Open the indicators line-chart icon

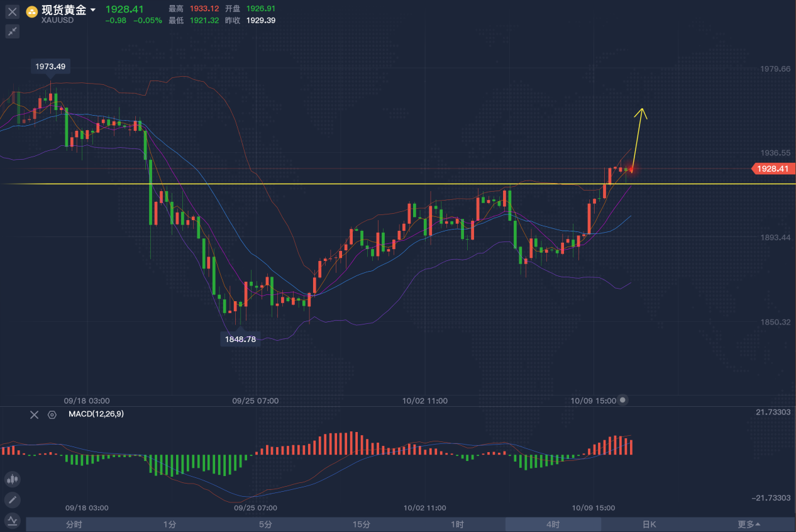[12, 520]
